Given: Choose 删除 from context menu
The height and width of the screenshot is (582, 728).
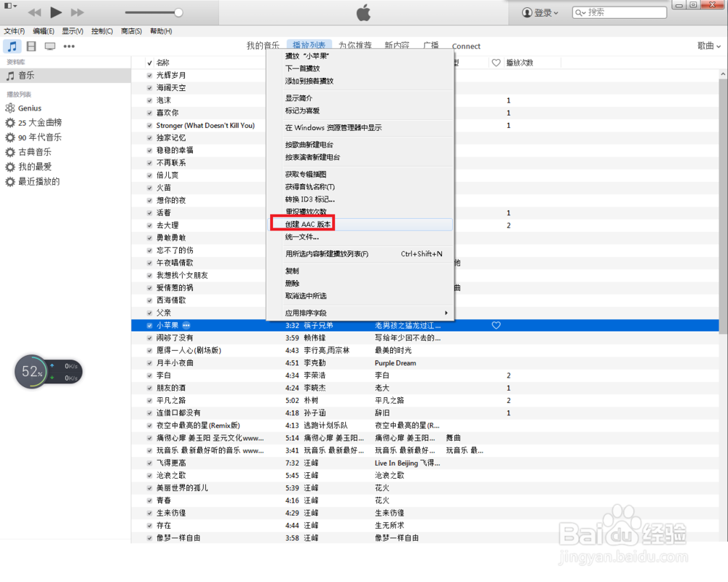Looking at the screenshot, I should 361,283.
